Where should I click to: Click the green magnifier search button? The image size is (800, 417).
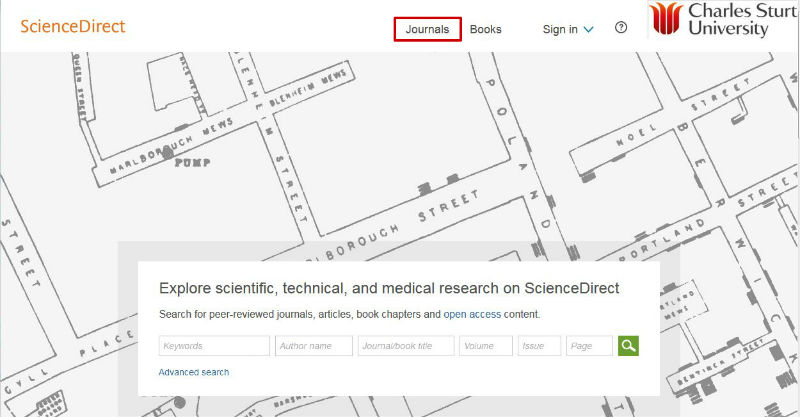coord(628,346)
